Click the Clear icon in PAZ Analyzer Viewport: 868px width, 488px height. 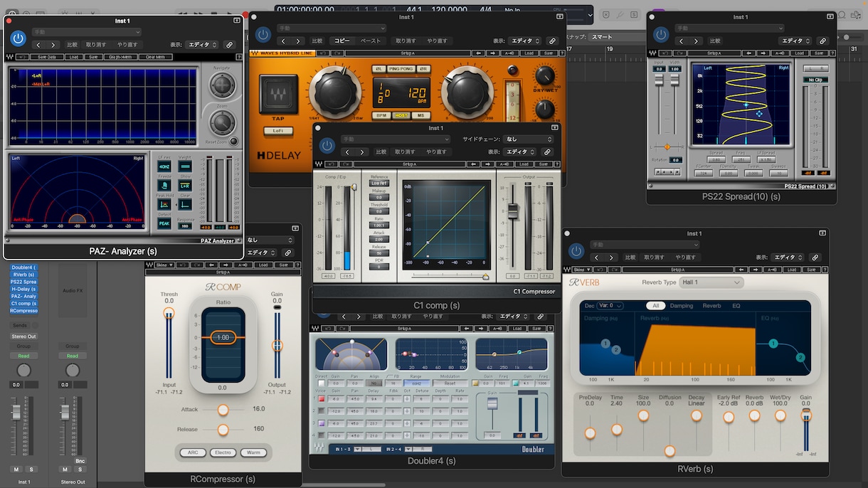pyautogui.click(x=185, y=205)
